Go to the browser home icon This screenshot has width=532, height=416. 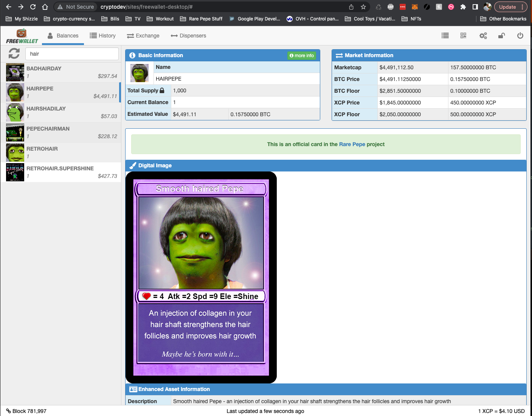45,7
